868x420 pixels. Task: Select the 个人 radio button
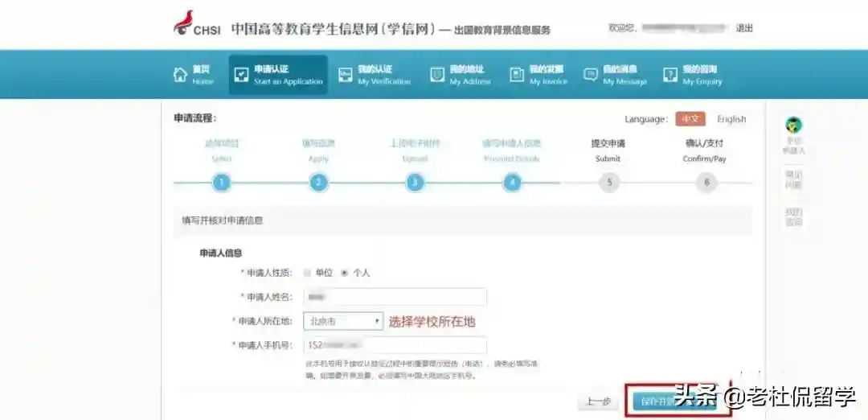345,273
